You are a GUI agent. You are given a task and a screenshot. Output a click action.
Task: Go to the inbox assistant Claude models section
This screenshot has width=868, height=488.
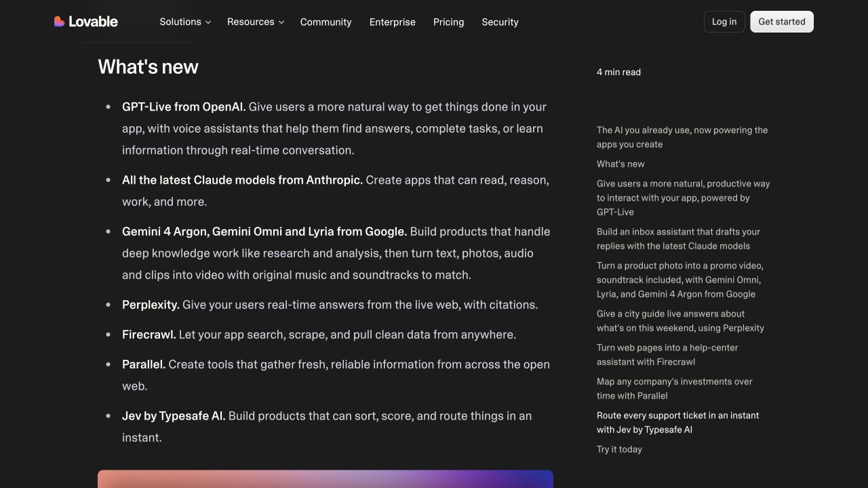678,239
